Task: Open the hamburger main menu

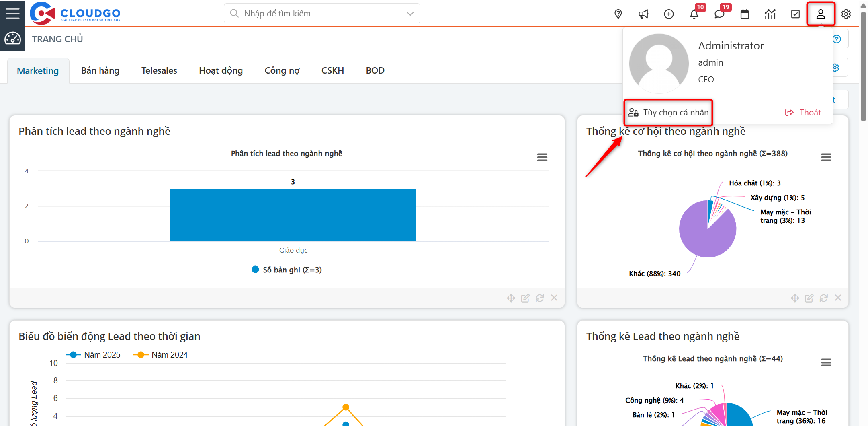Action: click(12, 13)
